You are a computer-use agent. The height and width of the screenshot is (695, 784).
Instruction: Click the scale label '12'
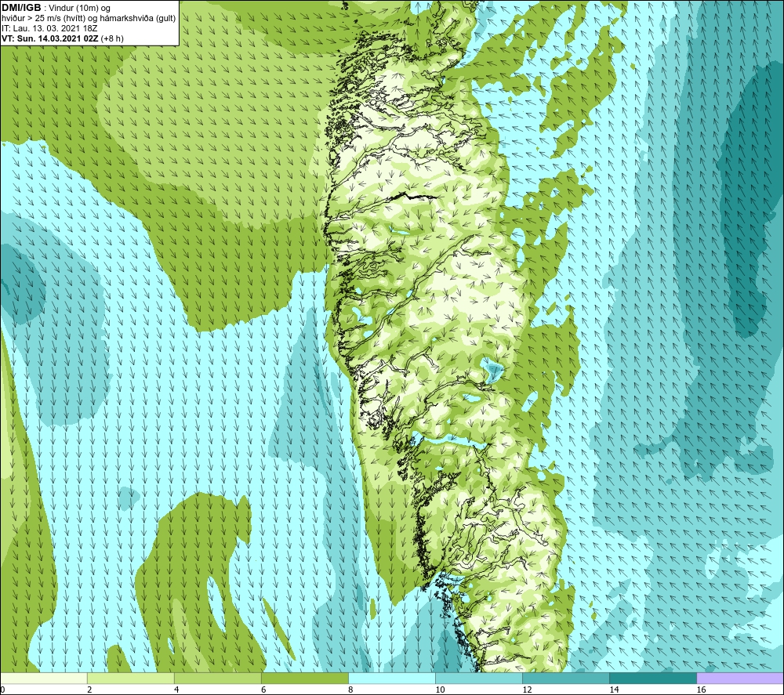[527, 690]
